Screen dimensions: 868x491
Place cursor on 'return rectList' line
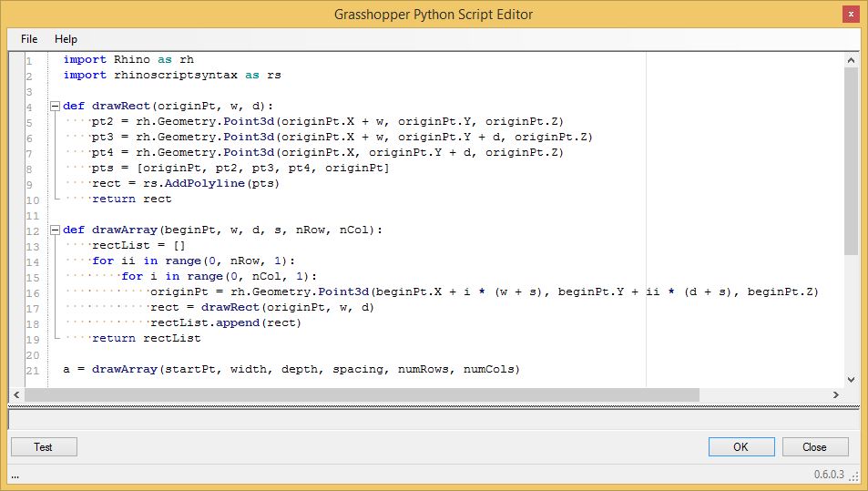(146, 338)
